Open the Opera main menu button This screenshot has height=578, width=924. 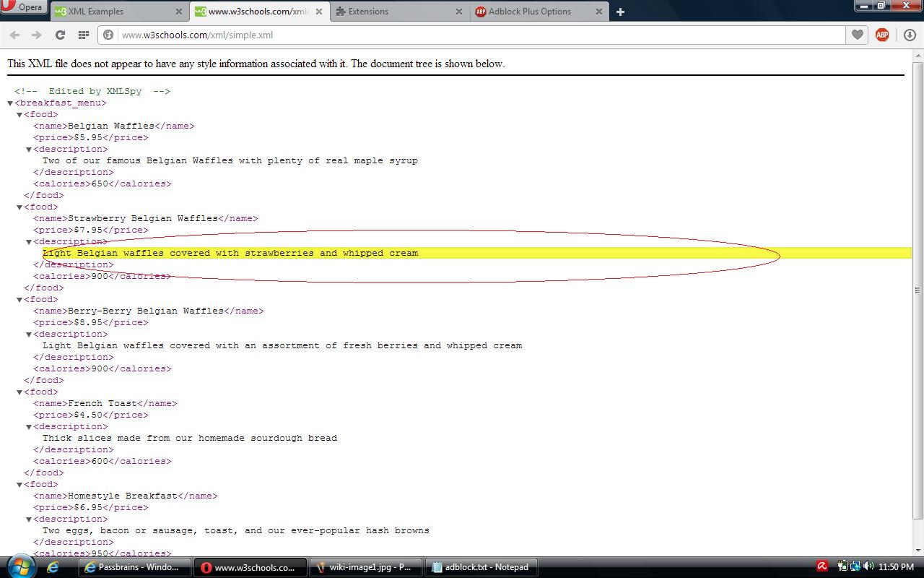pos(24,7)
